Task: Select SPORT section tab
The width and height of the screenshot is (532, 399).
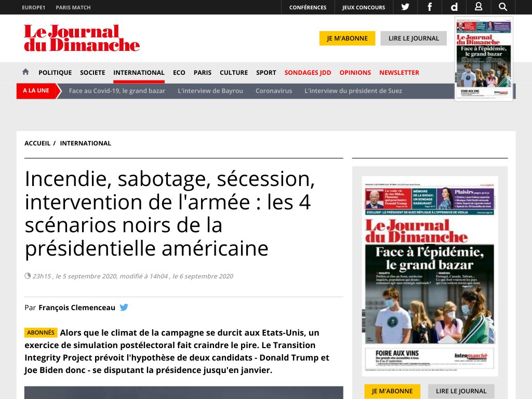Action: click(266, 73)
